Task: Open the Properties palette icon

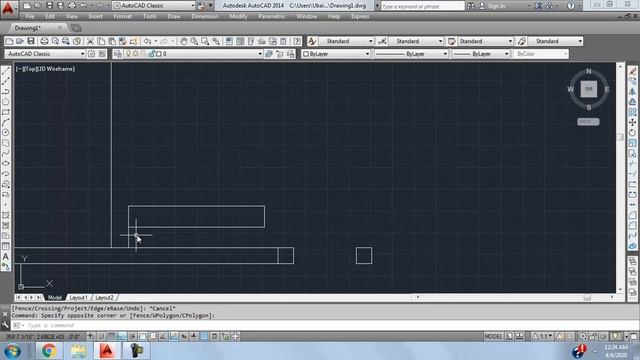Action: coord(229,41)
